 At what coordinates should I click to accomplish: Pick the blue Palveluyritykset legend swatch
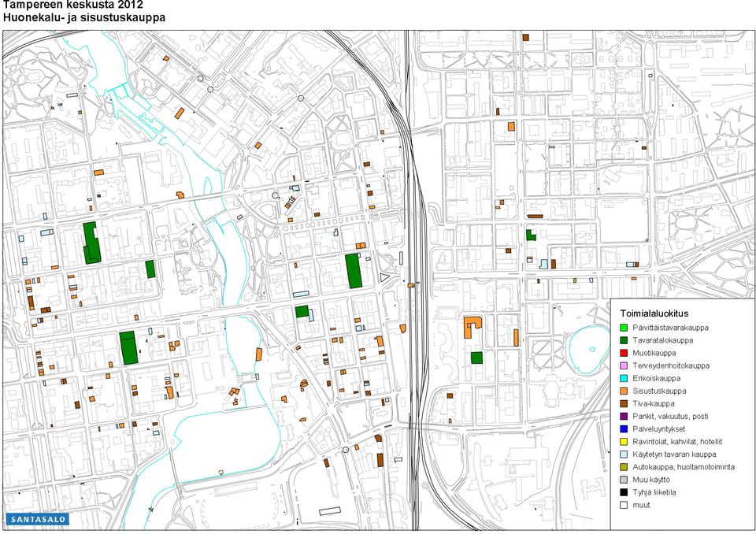click(x=624, y=428)
